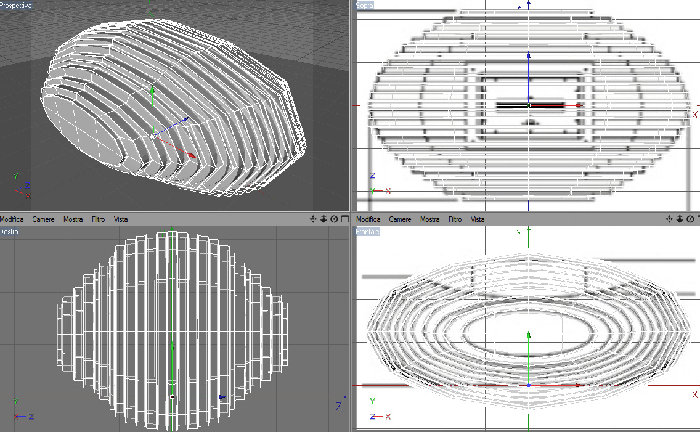The width and height of the screenshot is (700, 432).
Task: Open Vista menu of bottom-right viewport
Action: (x=478, y=219)
